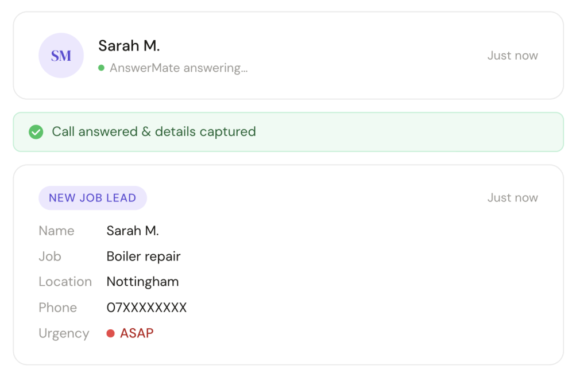Click Sarah M. in Name field
The width and height of the screenshot is (588, 381).
pos(133,231)
